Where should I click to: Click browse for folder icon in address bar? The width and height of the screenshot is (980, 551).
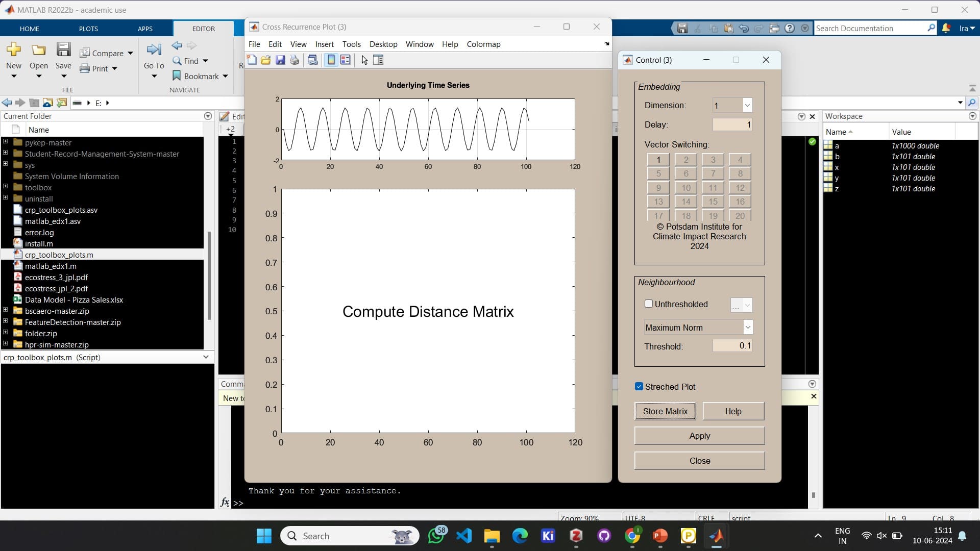[62, 103]
